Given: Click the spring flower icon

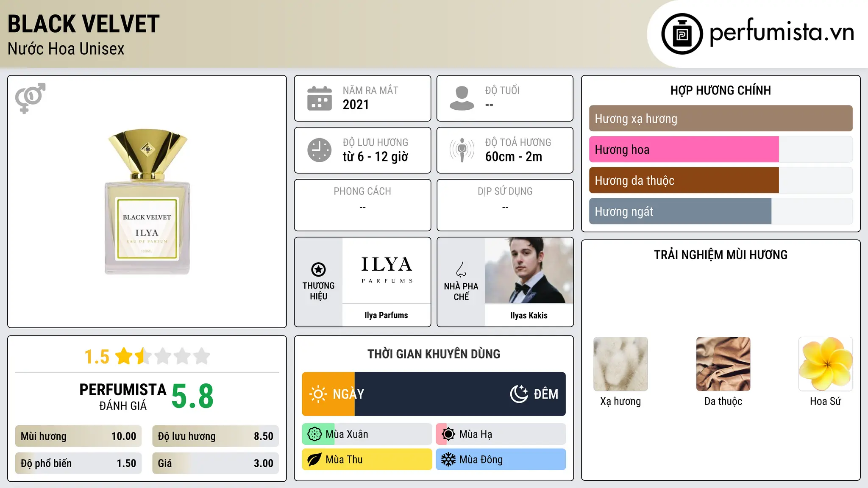Looking at the screenshot, I should [314, 434].
